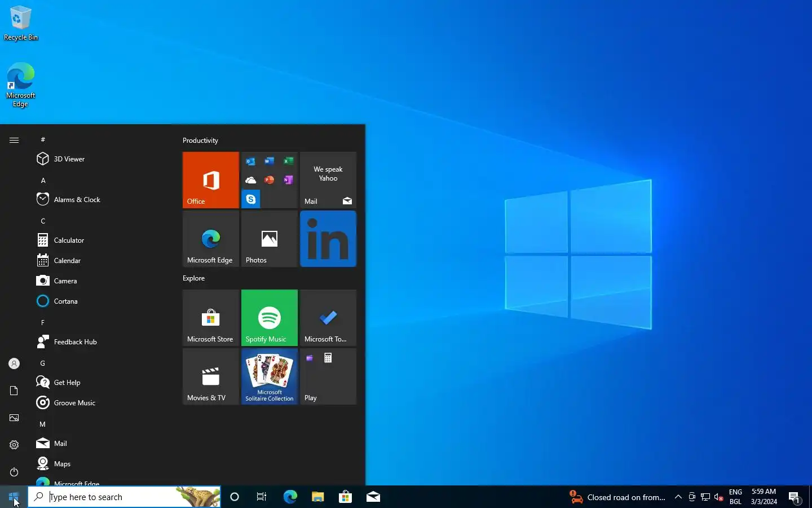
Task: Open Documents from Start sidebar
Action: (14, 391)
